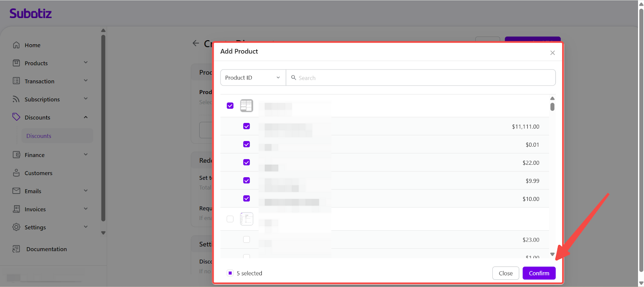Click the Customers person icon

16,173
